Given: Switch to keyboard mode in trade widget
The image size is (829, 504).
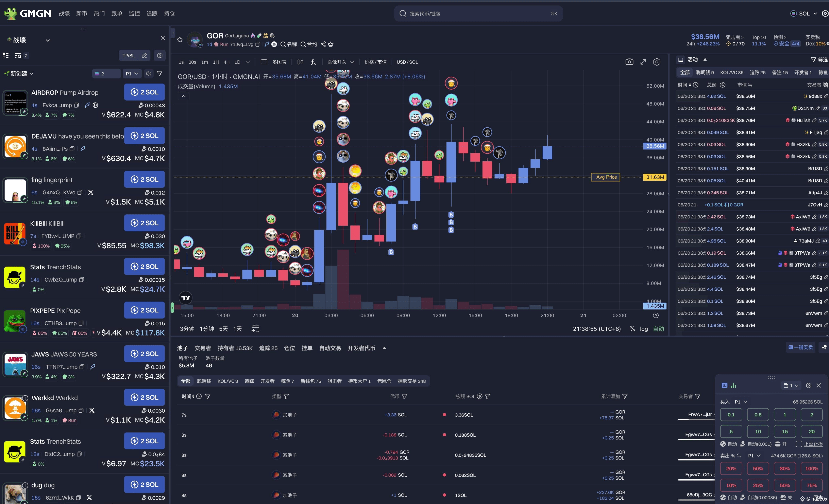Looking at the screenshot, I should click(x=724, y=385).
